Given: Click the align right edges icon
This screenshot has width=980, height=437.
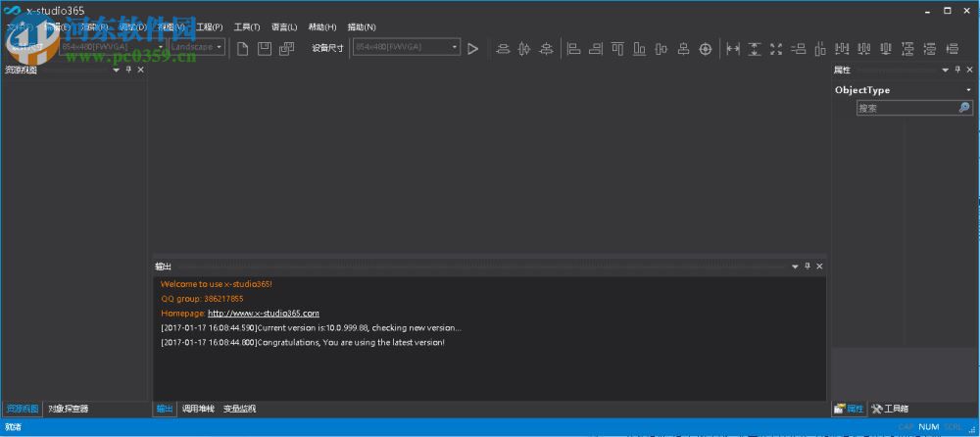Looking at the screenshot, I should click(x=596, y=49).
